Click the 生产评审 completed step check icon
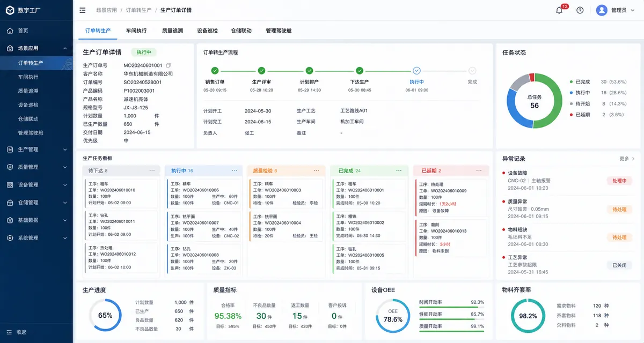 click(261, 70)
